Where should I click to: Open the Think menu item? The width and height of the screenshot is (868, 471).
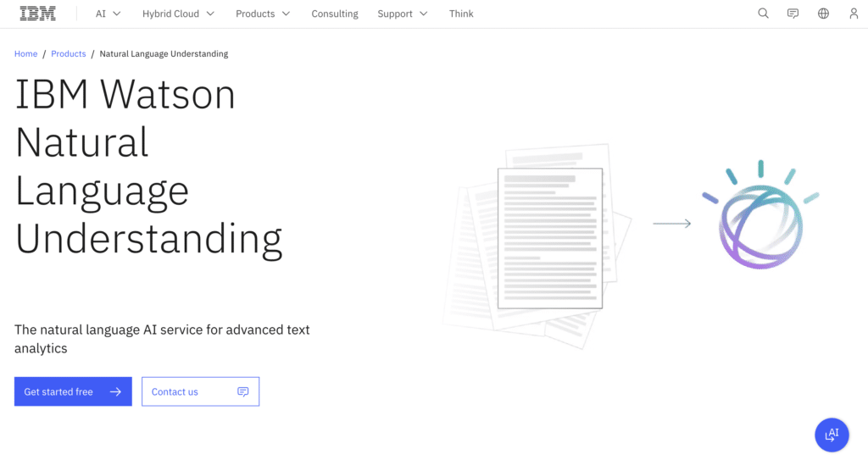coord(461,14)
